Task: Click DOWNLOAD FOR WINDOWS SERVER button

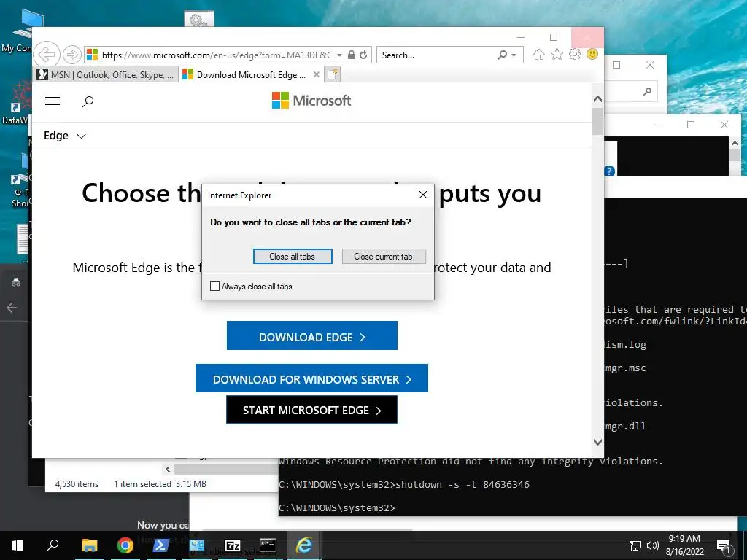Action: pyautogui.click(x=311, y=378)
